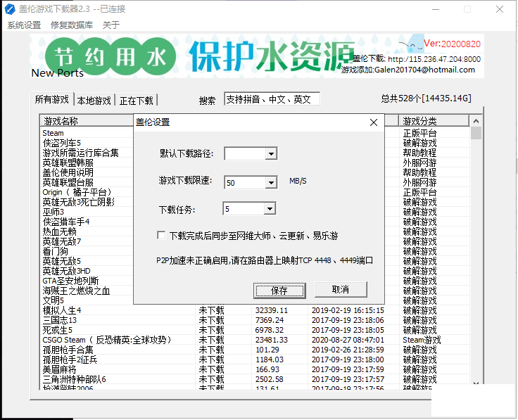Image resolution: width=518 pixels, height=420 pixels.
Task: Switch to the 正在下载 tab
Action: tap(136, 101)
